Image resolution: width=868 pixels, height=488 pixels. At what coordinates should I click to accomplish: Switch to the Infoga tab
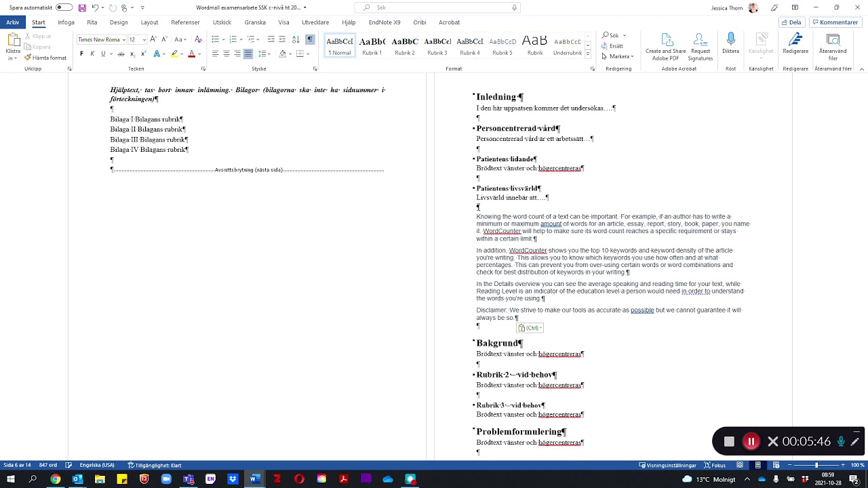tap(66, 22)
